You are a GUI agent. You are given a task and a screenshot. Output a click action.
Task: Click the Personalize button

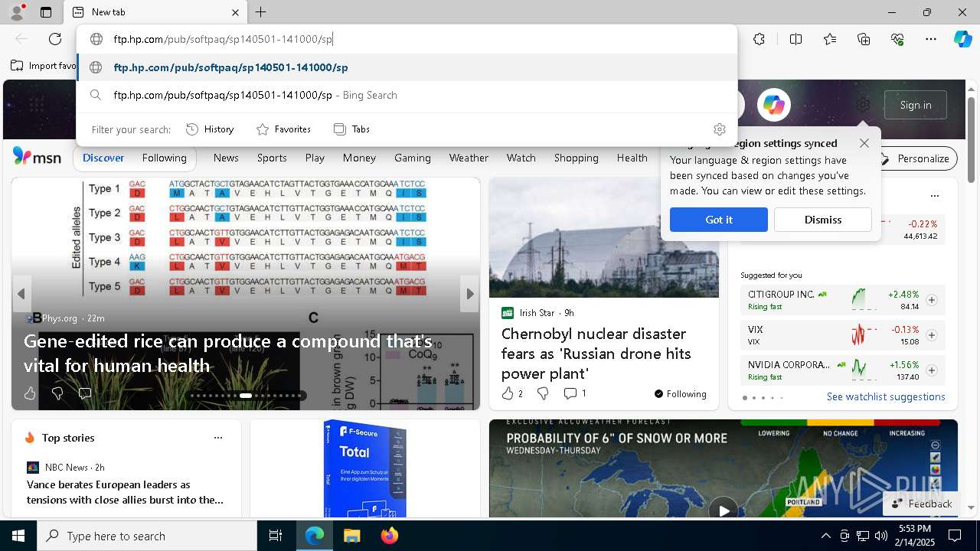(x=916, y=158)
